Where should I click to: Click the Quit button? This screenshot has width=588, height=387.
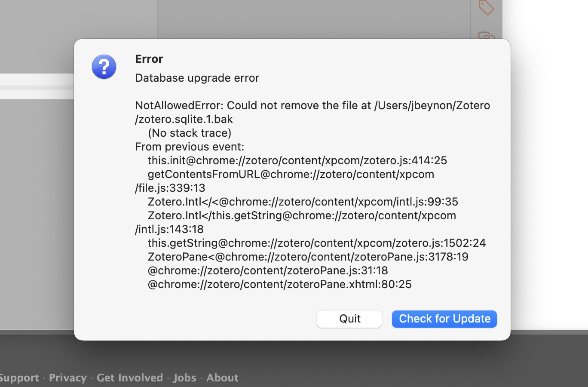pos(349,319)
